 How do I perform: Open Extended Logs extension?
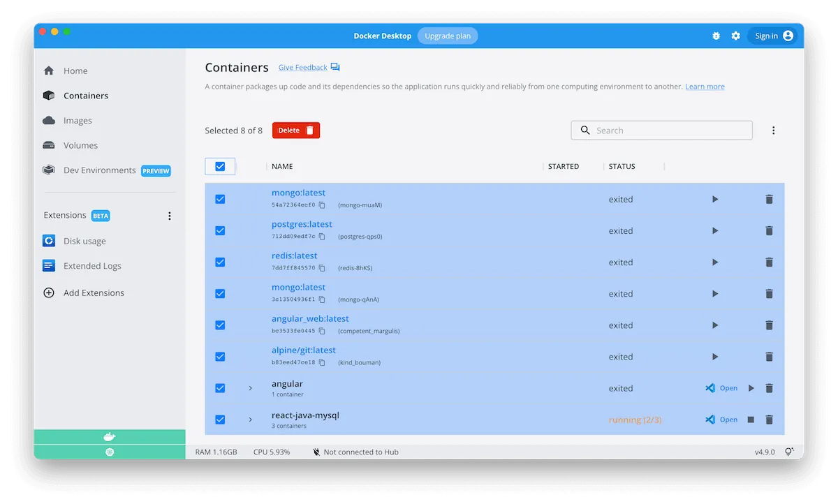pyautogui.click(x=82, y=266)
